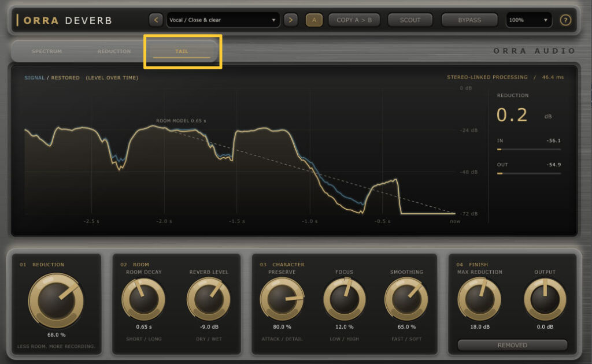Click the Preserve knob
The image size is (592, 364).
pos(282,299)
